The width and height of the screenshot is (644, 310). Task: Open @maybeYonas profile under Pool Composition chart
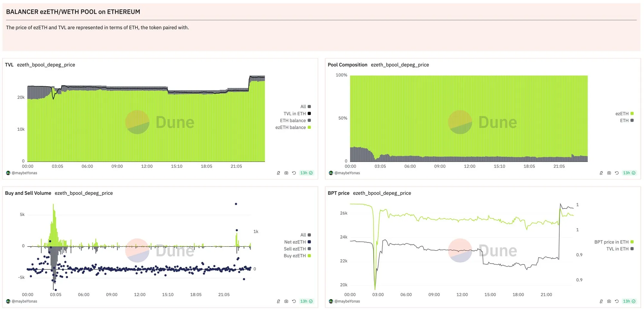[x=347, y=173]
